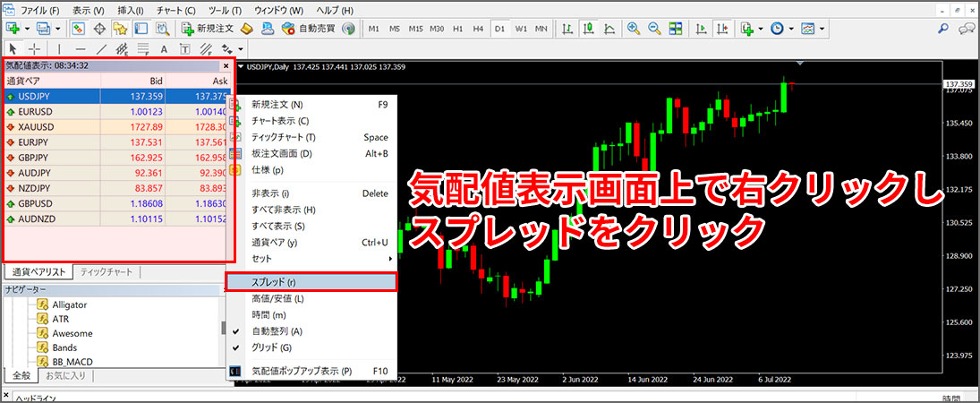Expand the new chart dropdown arrow
The height and width of the screenshot is (403, 980).
pos(27,28)
